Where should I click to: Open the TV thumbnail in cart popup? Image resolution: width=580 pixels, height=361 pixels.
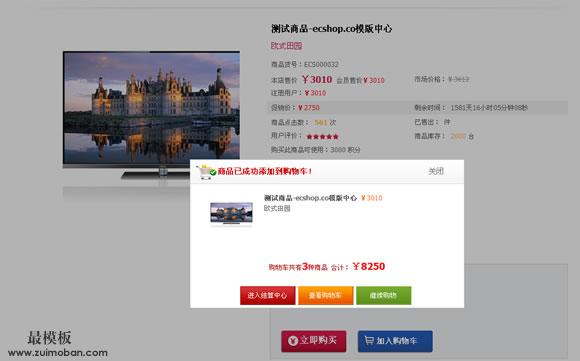pos(232,213)
